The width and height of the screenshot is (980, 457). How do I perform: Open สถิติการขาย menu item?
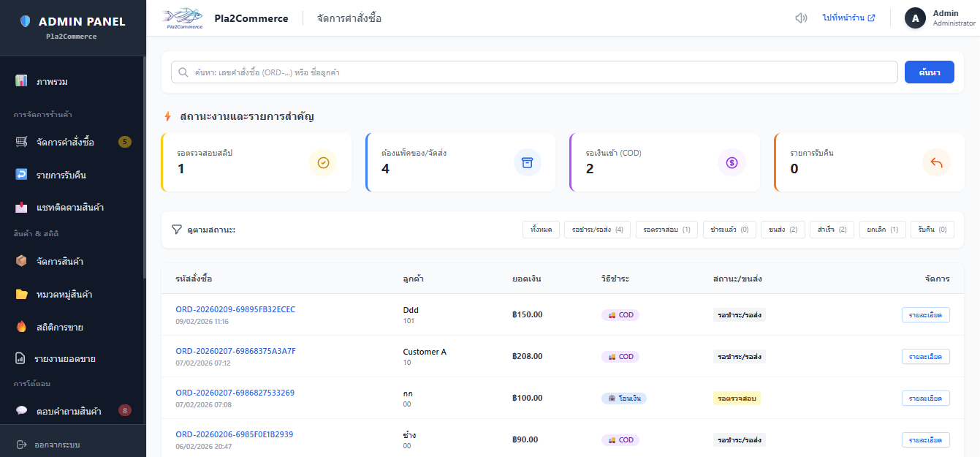point(72,327)
